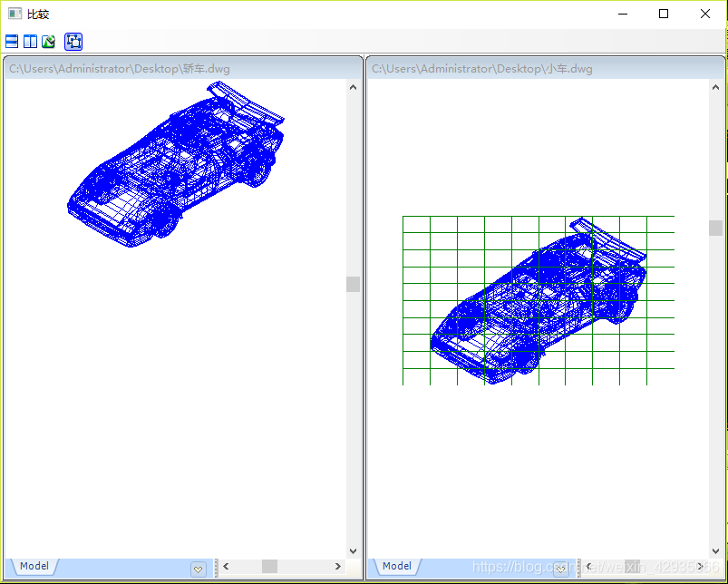Open layout dropdown button in right pane
The image size is (728, 584).
coord(561,569)
